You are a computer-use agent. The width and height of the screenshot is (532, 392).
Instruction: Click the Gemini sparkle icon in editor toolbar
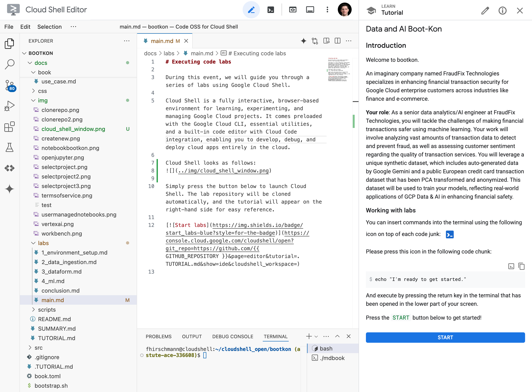click(x=304, y=41)
